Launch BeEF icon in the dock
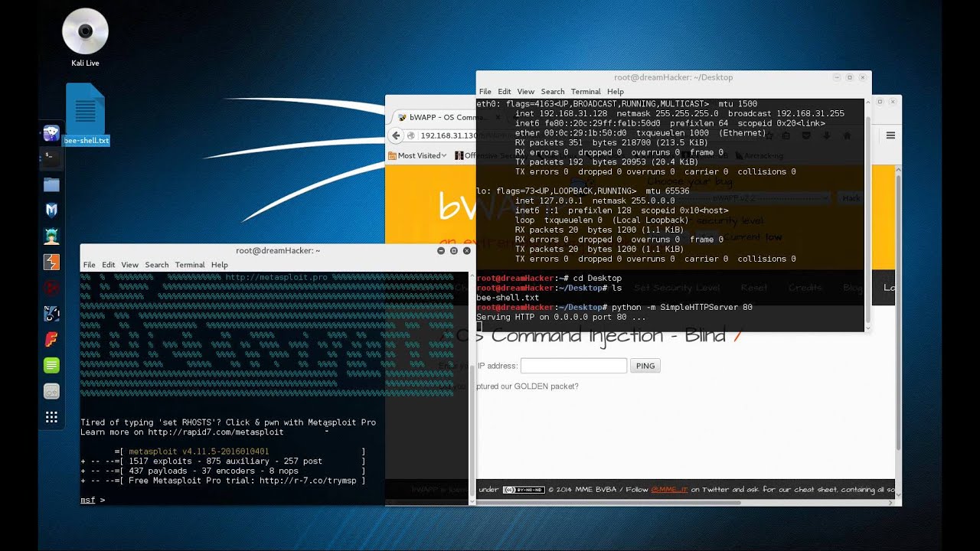980x551 pixels. [51, 313]
